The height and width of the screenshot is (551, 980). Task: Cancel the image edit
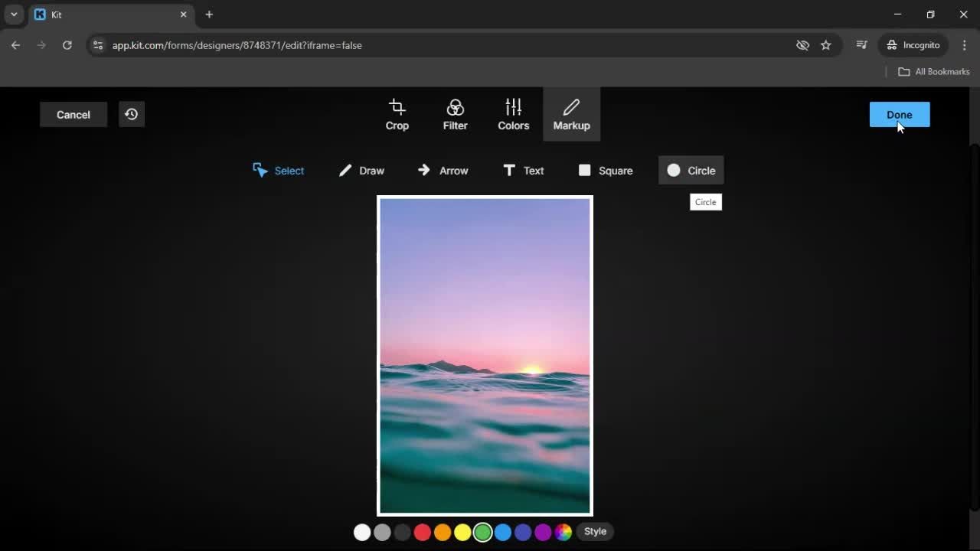tap(73, 114)
